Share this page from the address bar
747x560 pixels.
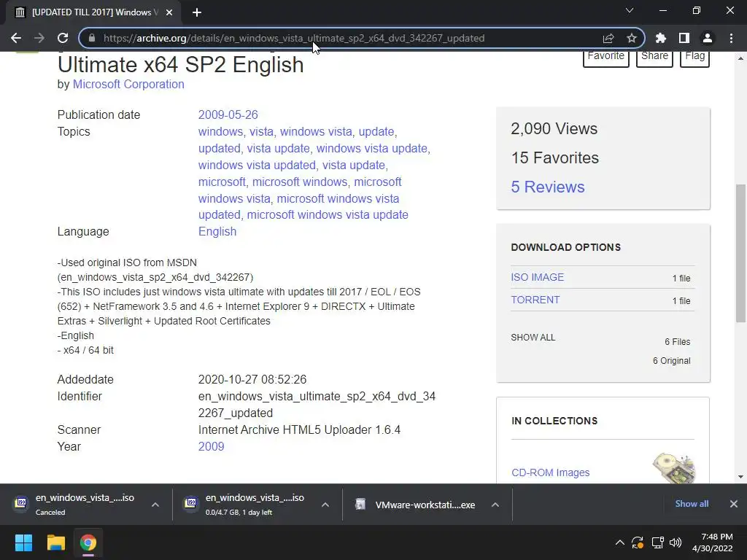click(608, 38)
